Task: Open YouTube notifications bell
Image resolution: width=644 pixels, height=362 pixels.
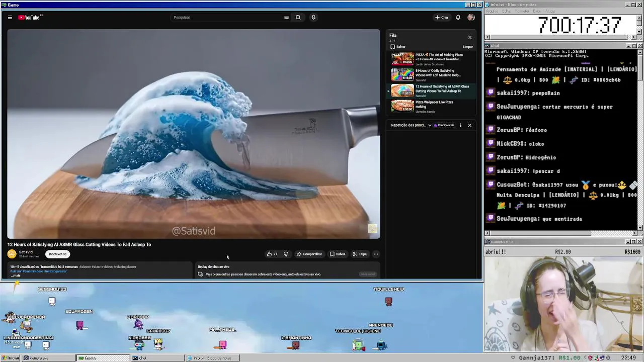Action: 458,17
